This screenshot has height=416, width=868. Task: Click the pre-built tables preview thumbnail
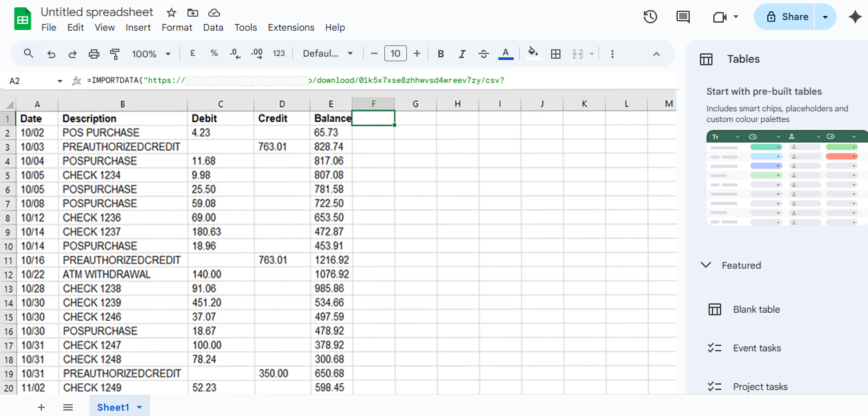pyautogui.click(x=787, y=178)
